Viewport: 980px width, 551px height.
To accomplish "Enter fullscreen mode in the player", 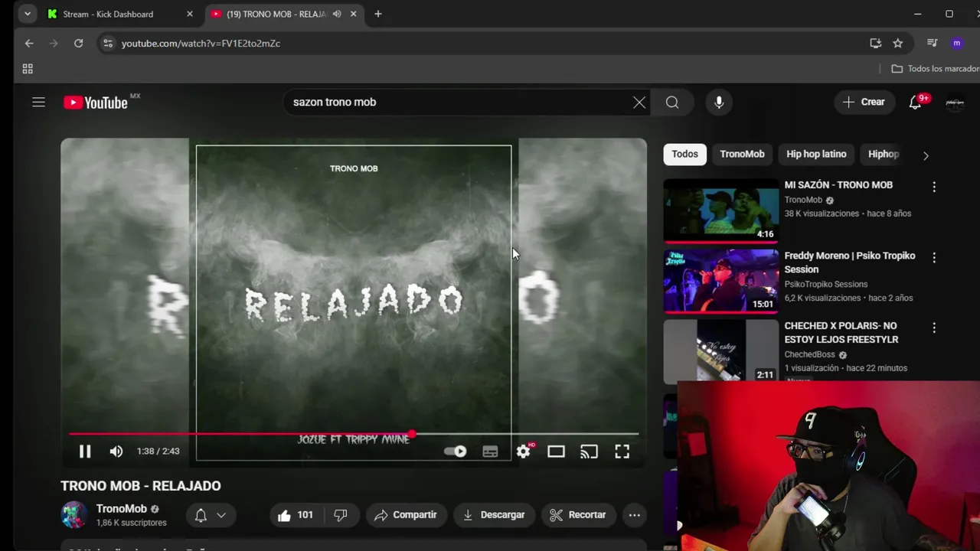I will pyautogui.click(x=622, y=452).
